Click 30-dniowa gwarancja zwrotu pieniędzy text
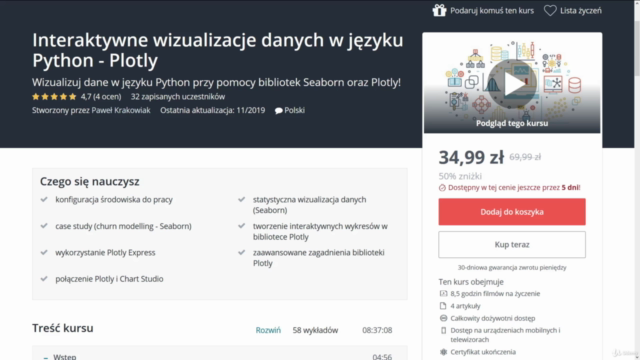 tap(512, 268)
